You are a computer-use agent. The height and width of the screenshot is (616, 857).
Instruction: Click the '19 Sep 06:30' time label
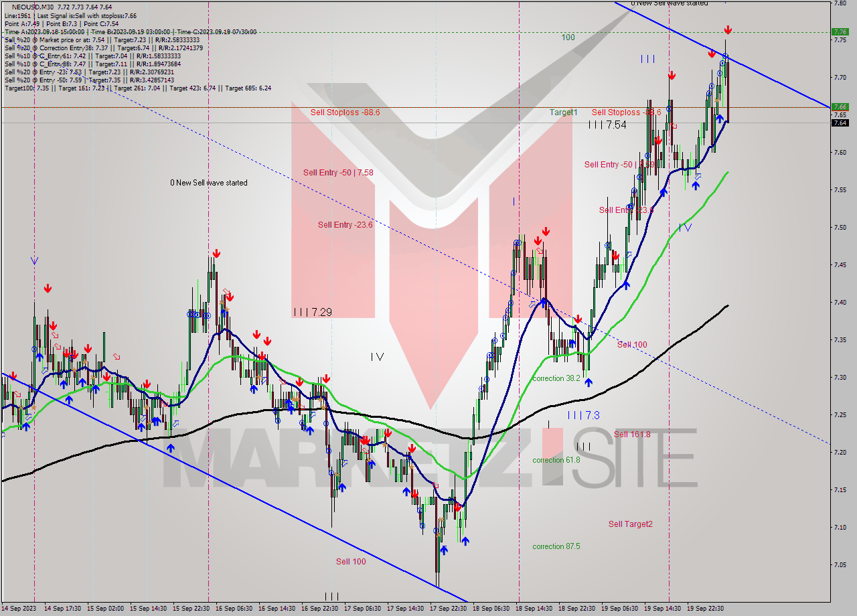(x=620, y=609)
